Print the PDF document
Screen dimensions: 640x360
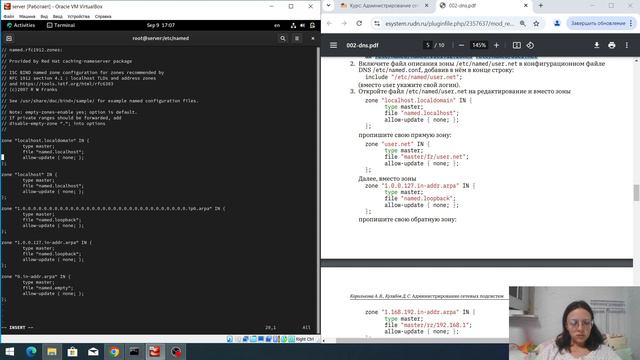click(x=611, y=45)
